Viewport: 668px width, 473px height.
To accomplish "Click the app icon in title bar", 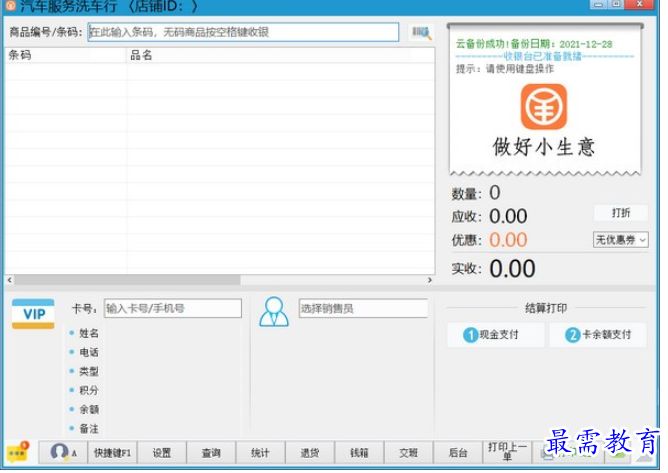I will (10, 6).
